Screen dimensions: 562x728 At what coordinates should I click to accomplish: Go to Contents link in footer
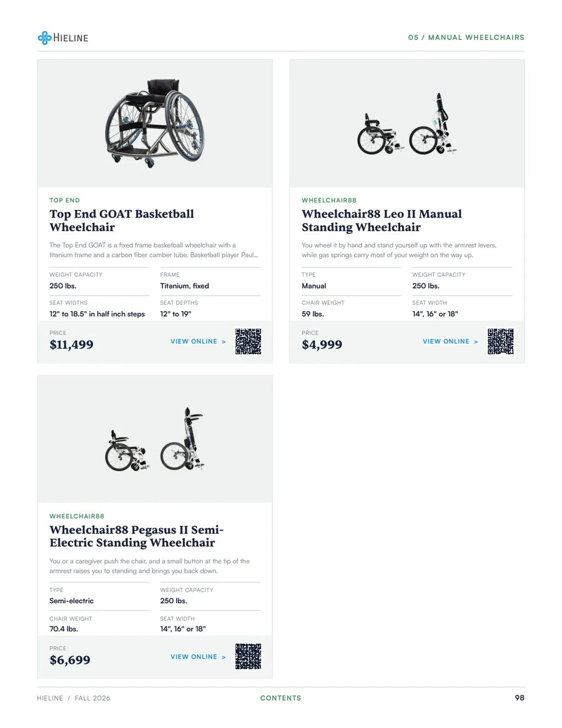(280, 698)
